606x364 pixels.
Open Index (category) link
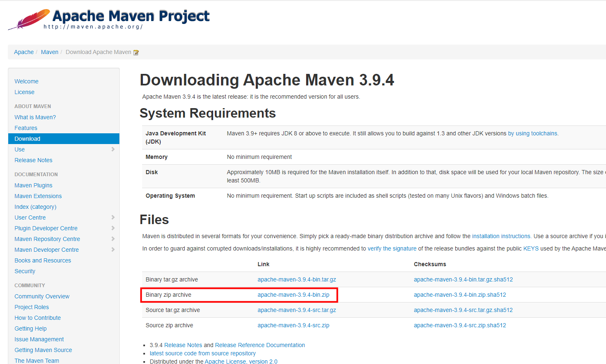pyautogui.click(x=36, y=207)
